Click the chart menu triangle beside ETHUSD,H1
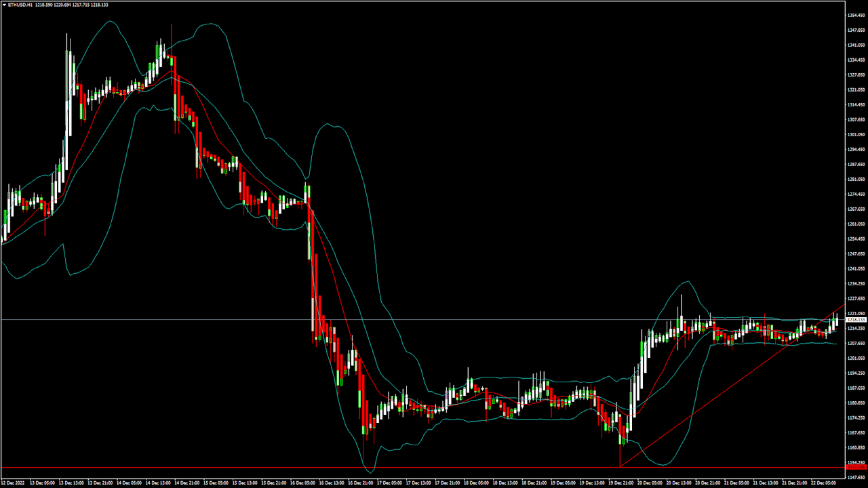The width and height of the screenshot is (868, 488). click(4, 4)
